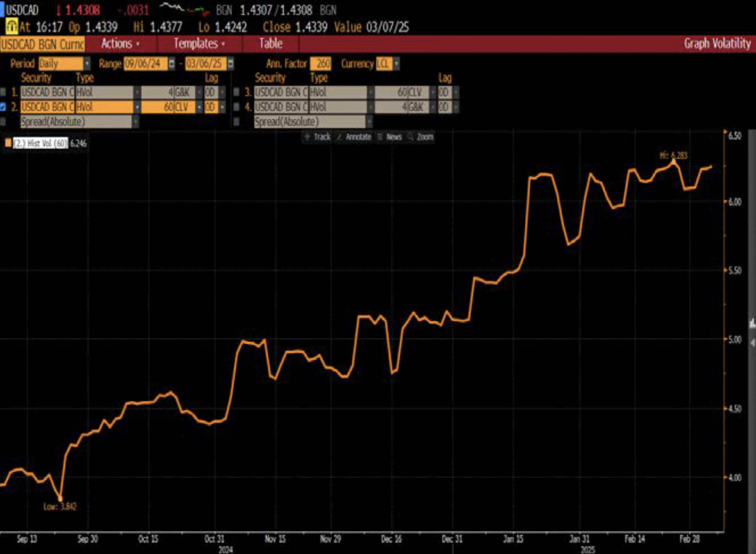756x554 pixels.
Task: Click the yellow alert icon beside At 16:17
Action: tap(12, 27)
